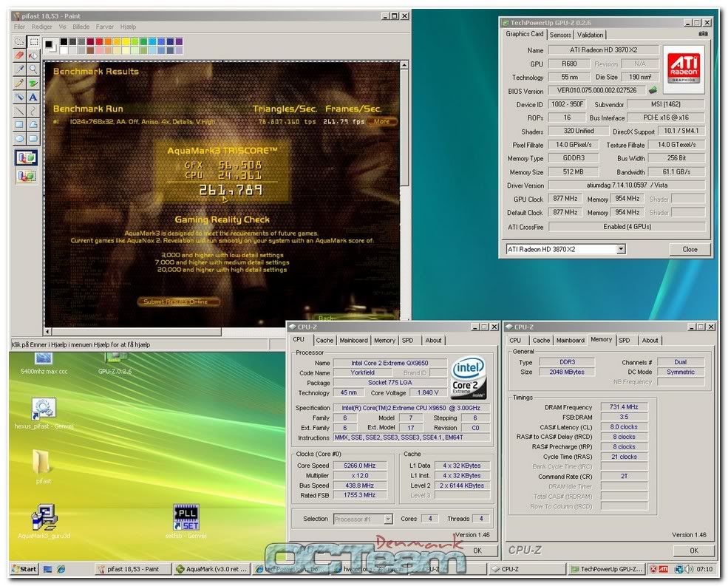
Task: Choose the Curve tool in Paint
Action: (x=33, y=111)
